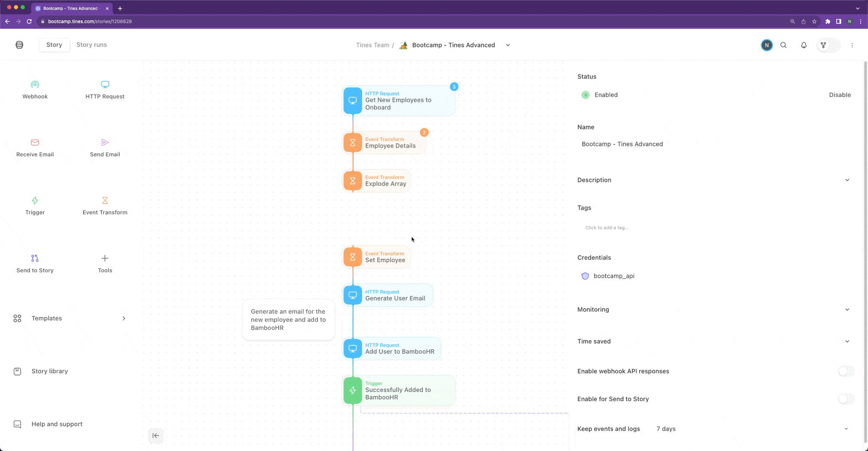Select the Receive Email action icon

pyautogui.click(x=35, y=142)
